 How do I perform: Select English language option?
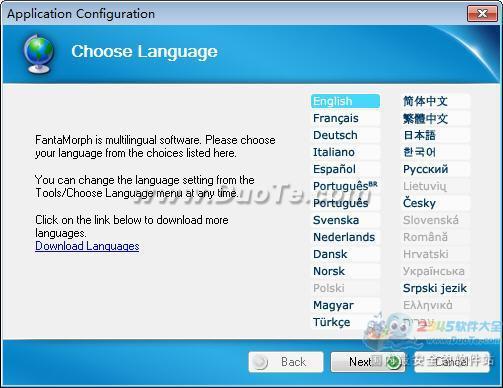click(345, 101)
